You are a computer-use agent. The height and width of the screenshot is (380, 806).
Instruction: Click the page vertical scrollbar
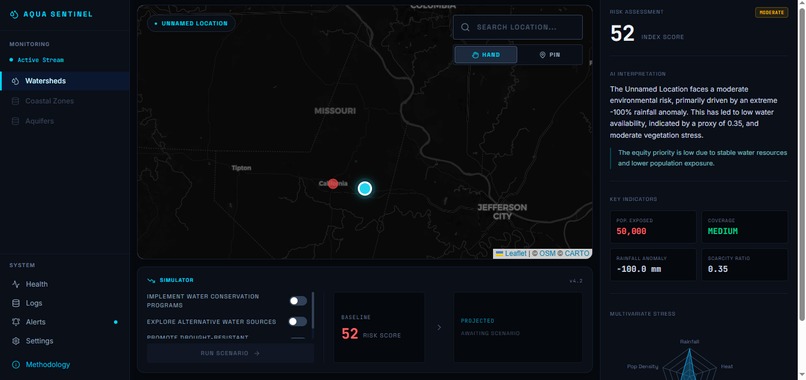[801, 165]
